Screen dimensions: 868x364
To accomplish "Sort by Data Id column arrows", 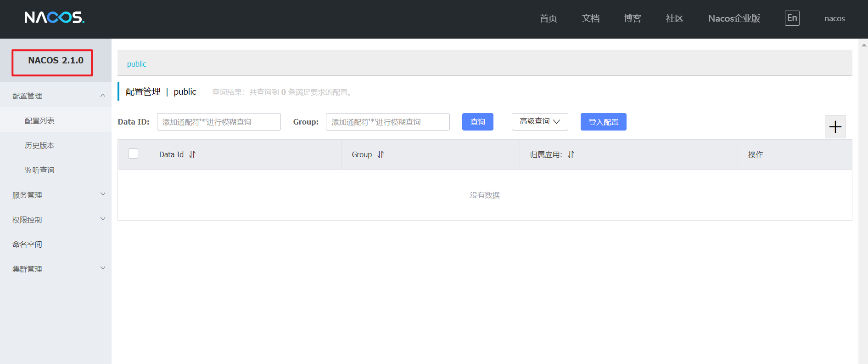I will click(x=192, y=154).
